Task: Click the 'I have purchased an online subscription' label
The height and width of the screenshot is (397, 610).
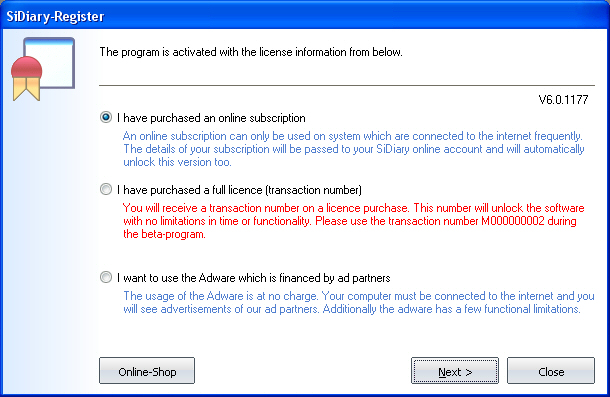Action: pos(211,118)
